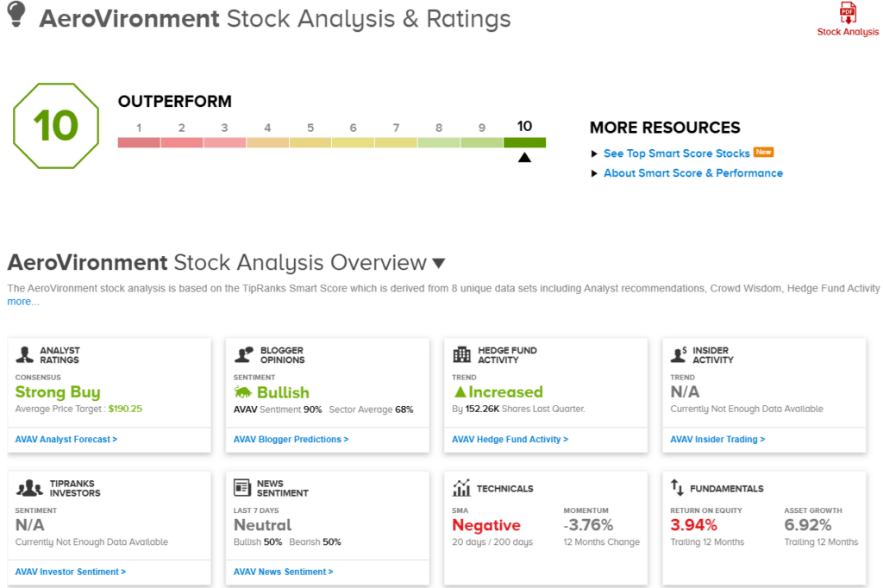Open AVAV Insider Trading link
Image resolution: width=883 pixels, height=588 pixels.
click(717, 440)
